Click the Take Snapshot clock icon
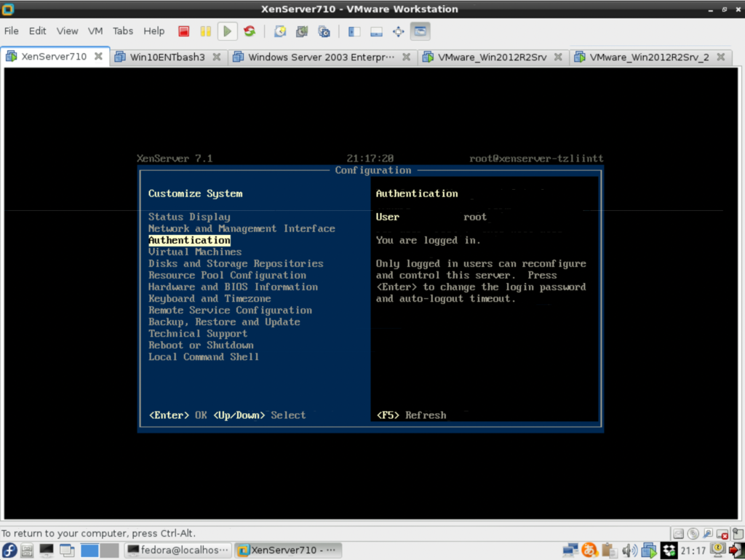 point(280,31)
